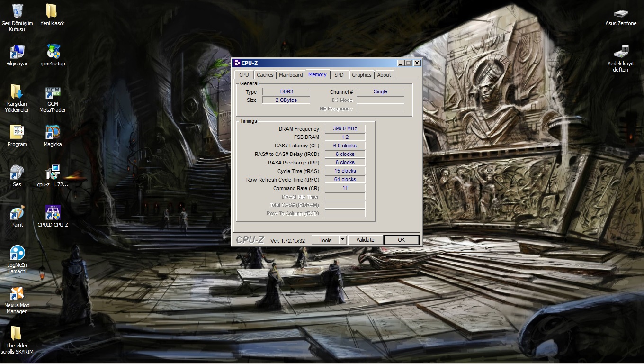This screenshot has width=644, height=364.
Task: Switch to the Caches tab
Action: pos(265,75)
